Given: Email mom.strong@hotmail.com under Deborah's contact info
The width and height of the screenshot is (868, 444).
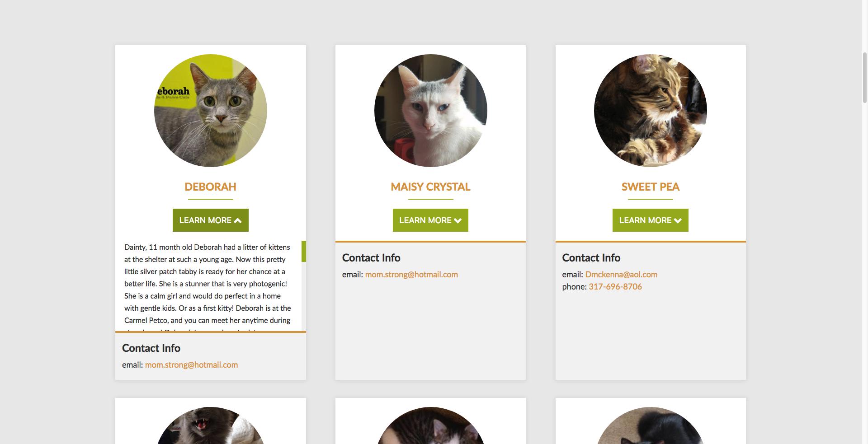Looking at the screenshot, I should click(x=191, y=365).
